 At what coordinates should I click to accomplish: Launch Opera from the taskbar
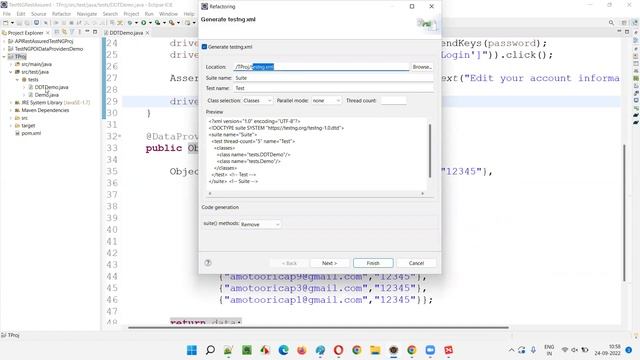click(x=338, y=350)
